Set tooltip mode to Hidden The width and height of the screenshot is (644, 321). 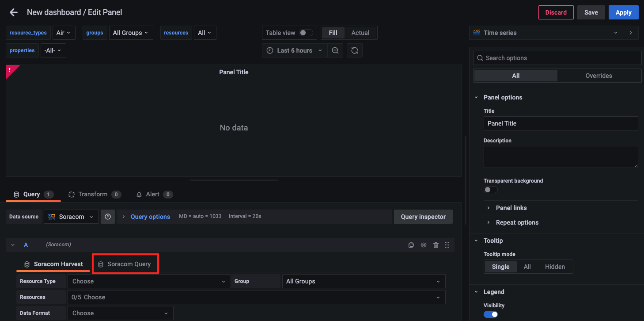(555, 267)
